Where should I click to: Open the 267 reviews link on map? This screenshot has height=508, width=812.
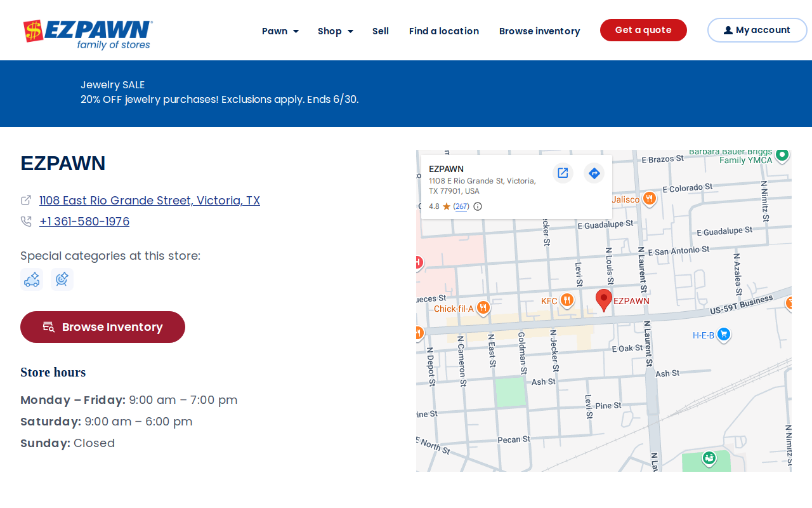click(x=462, y=206)
